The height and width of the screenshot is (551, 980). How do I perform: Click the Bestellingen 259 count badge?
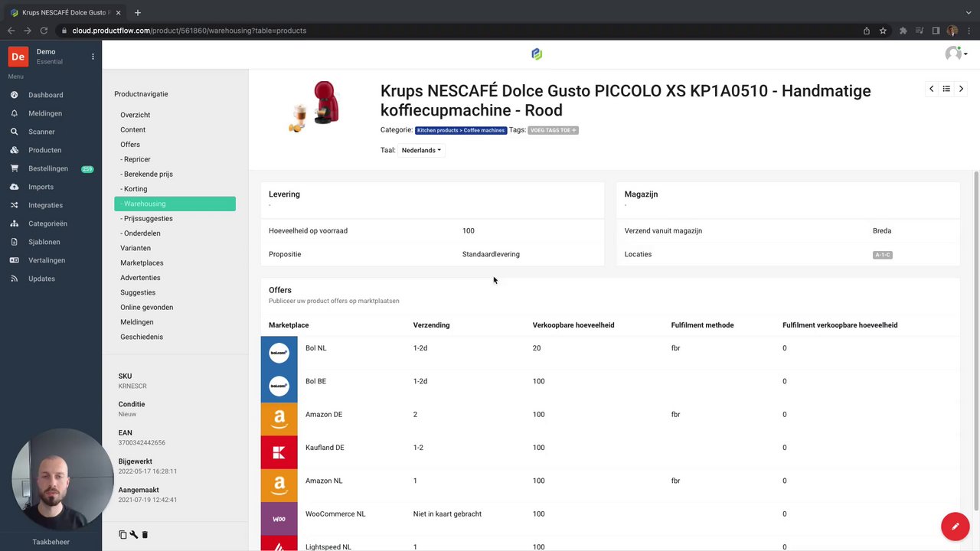click(87, 169)
